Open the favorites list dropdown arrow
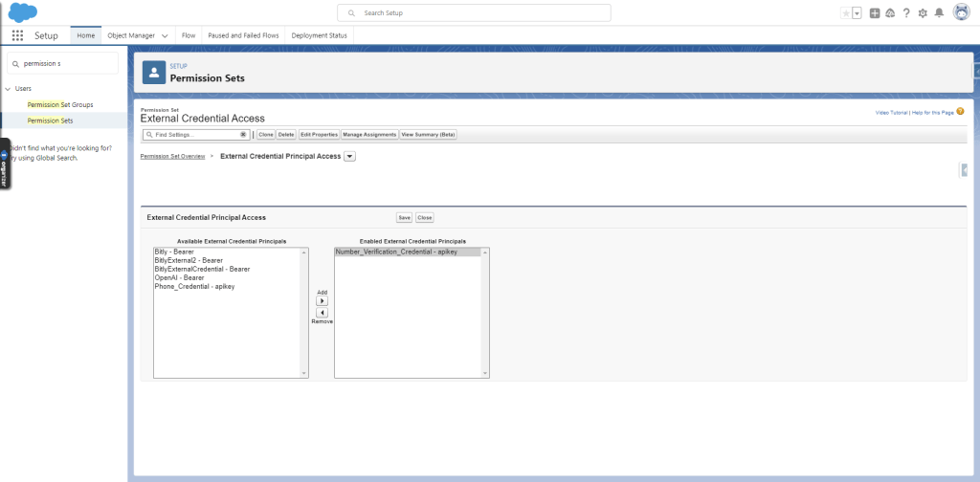 tap(857, 13)
